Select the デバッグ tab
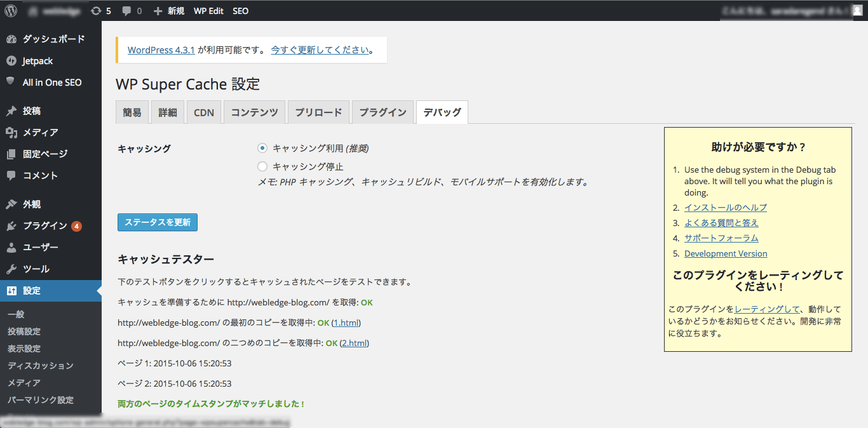The height and width of the screenshot is (428, 868). click(x=442, y=112)
